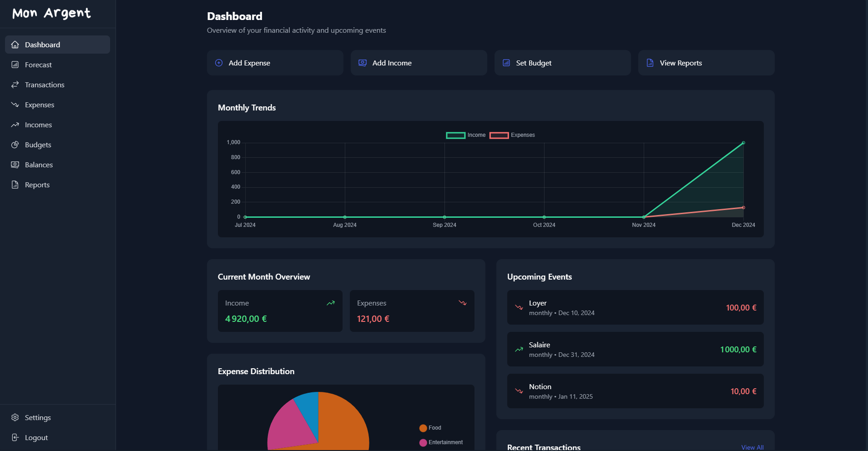Screen dimensions: 868x451
Task: Click the plus icon on Add Expense
Action: pyautogui.click(x=219, y=63)
